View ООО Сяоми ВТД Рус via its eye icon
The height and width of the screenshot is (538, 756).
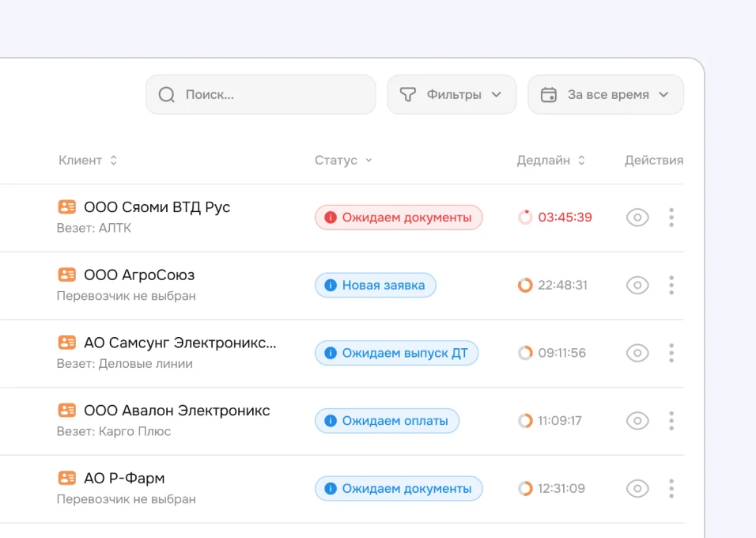[637, 218]
